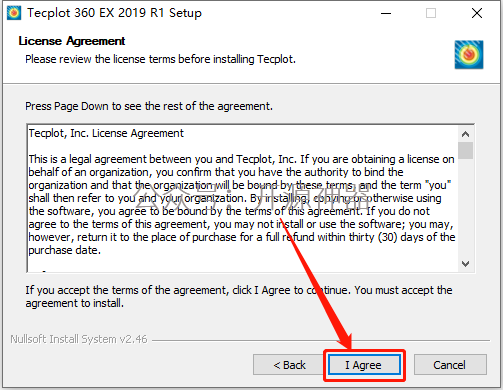Screen dimensions: 503x390
Task: Cancel the Tecplot installation
Action: tap(450, 365)
